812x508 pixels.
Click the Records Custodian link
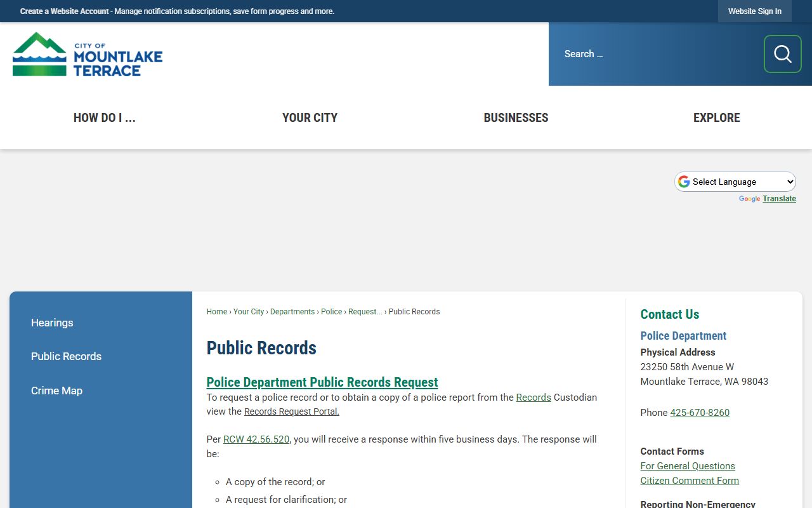coord(534,398)
